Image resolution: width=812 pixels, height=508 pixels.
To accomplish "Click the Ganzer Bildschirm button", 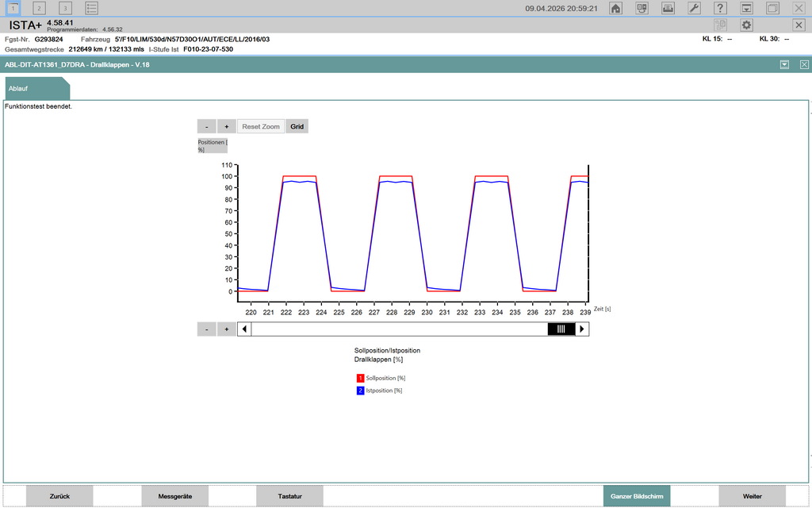I will [x=637, y=496].
